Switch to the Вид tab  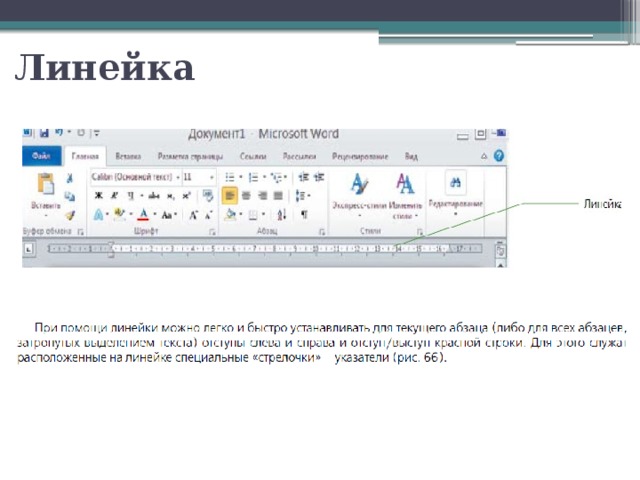[x=411, y=156]
